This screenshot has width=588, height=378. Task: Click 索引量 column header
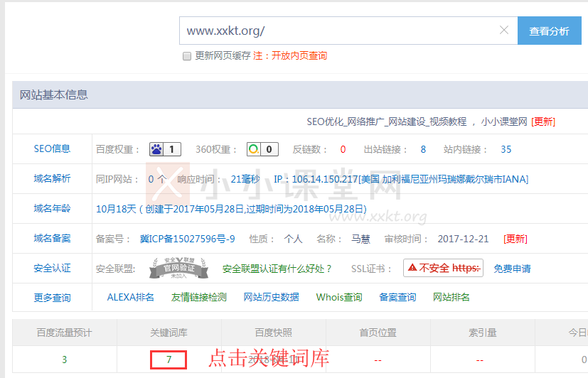click(x=482, y=333)
